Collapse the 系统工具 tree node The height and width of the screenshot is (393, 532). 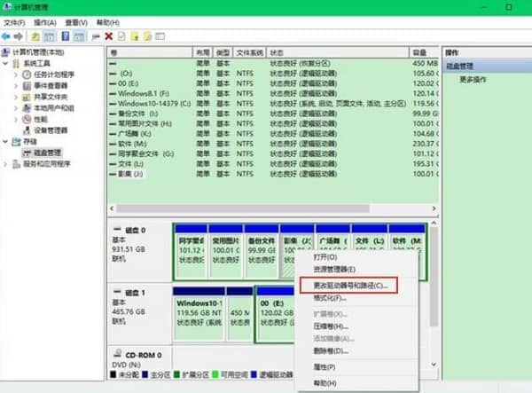pyautogui.click(x=6, y=65)
